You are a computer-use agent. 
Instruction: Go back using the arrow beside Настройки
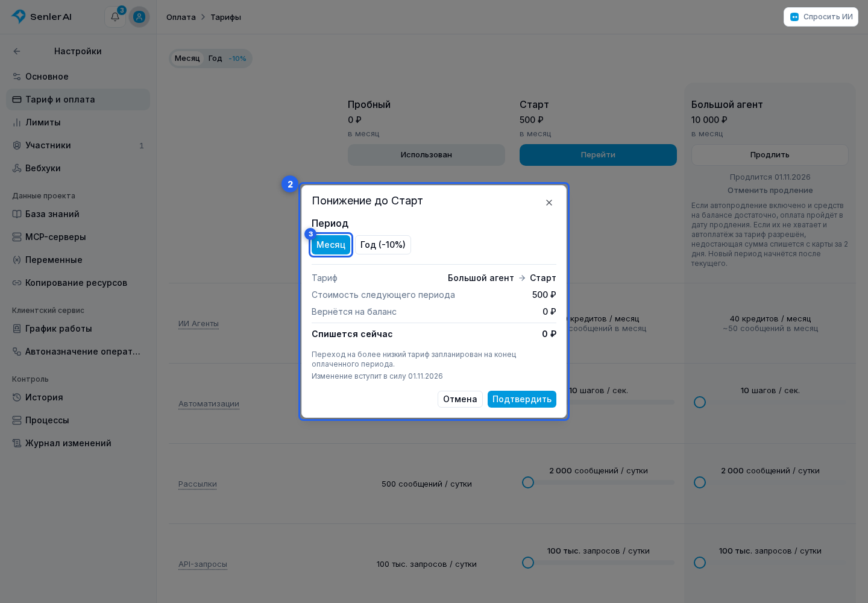click(x=17, y=51)
